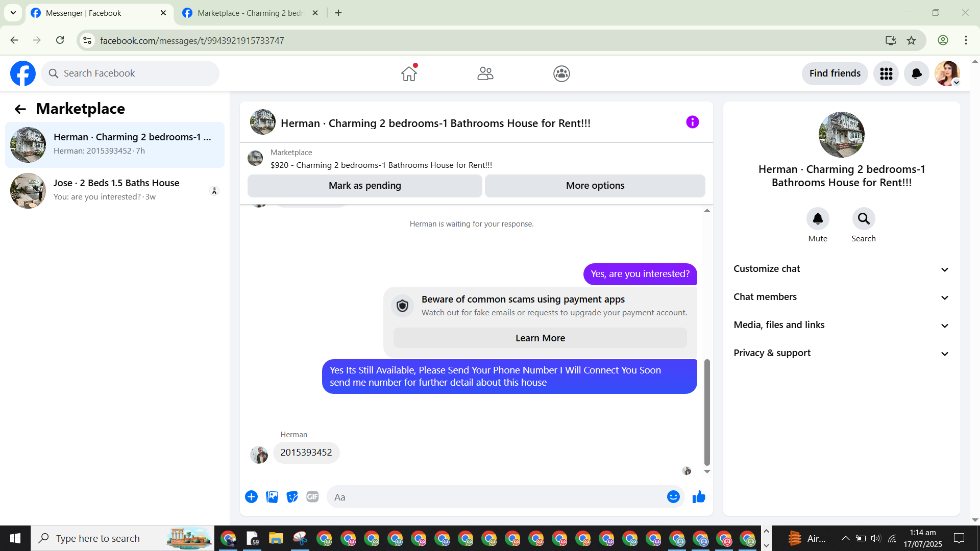Open the Windows notification center

click(959, 538)
